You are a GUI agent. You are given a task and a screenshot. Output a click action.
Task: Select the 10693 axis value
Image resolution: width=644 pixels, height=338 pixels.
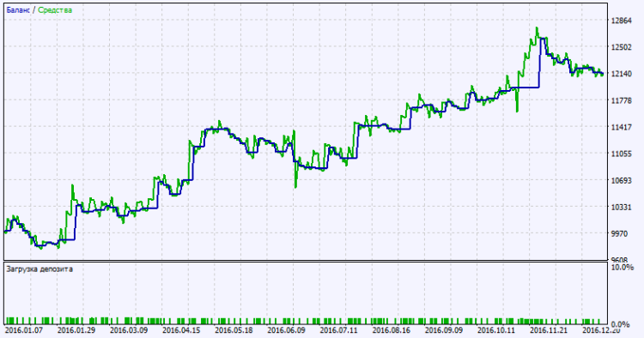pyautogui.click(x=622, y=180)
